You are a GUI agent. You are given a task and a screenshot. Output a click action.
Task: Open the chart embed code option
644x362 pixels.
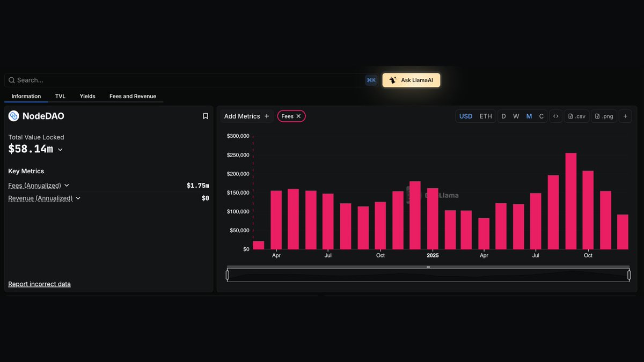[555, 116]
